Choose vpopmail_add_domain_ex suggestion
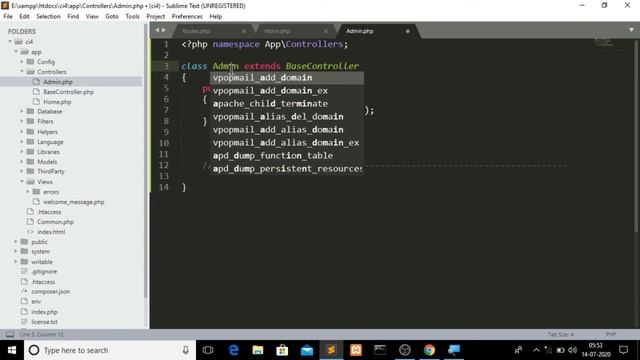Screen dimensions: 640x360 pyautogui.click(x=287, y=91)
